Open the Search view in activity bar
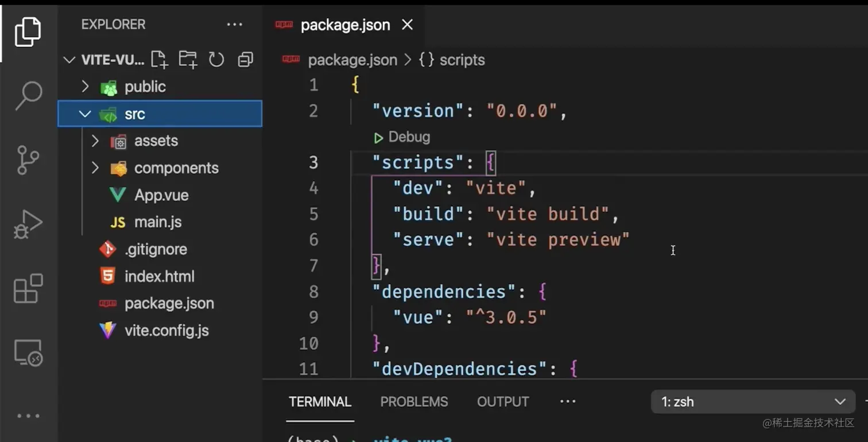This screenshot has width=868, height=442. [x=28, y=95]
